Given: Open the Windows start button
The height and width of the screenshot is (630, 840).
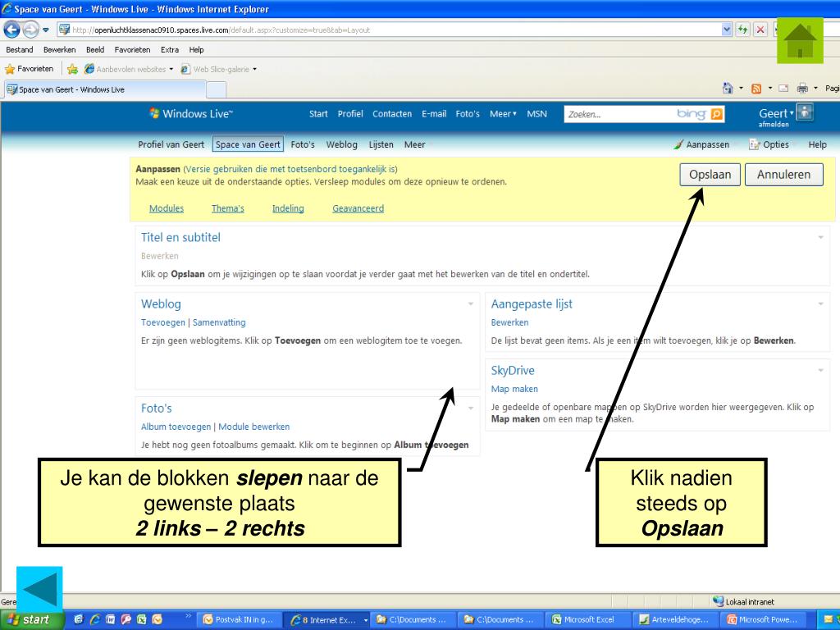Looking at the screenshot, I should pyautogui.click(x=32, y=620).
